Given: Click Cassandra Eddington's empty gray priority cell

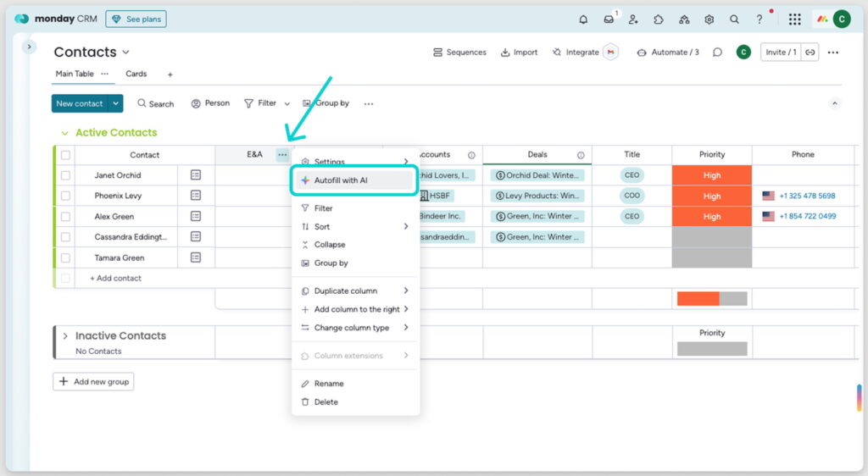Looking at the screenshot, I should (712, 237).
